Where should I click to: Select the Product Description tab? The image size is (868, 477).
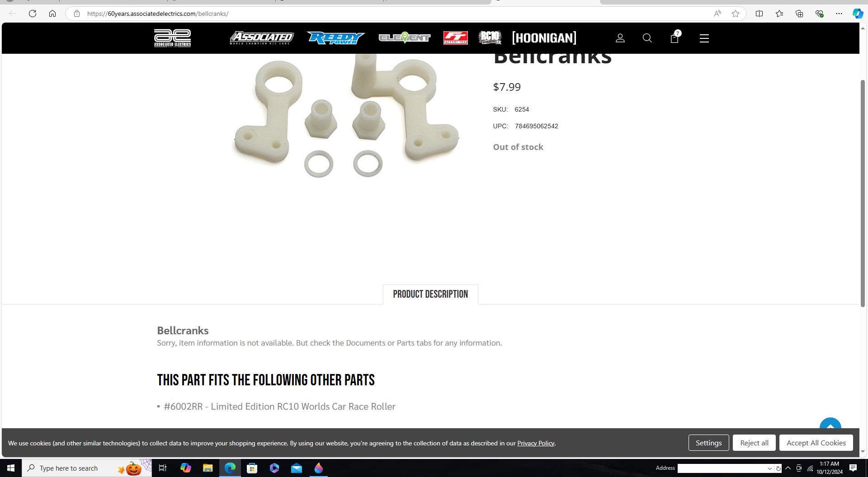point(430,295)
